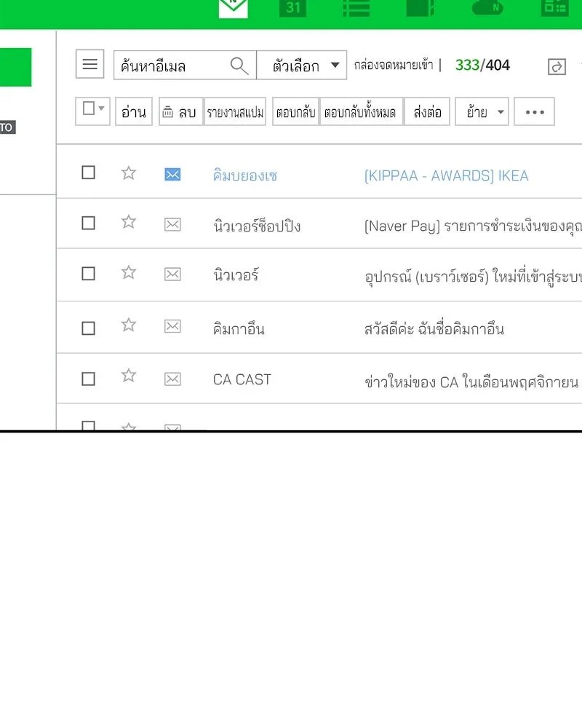Refresh the inbox with the circular arrow icon
The width and height of the screenshot is (582, 728).
557,66
